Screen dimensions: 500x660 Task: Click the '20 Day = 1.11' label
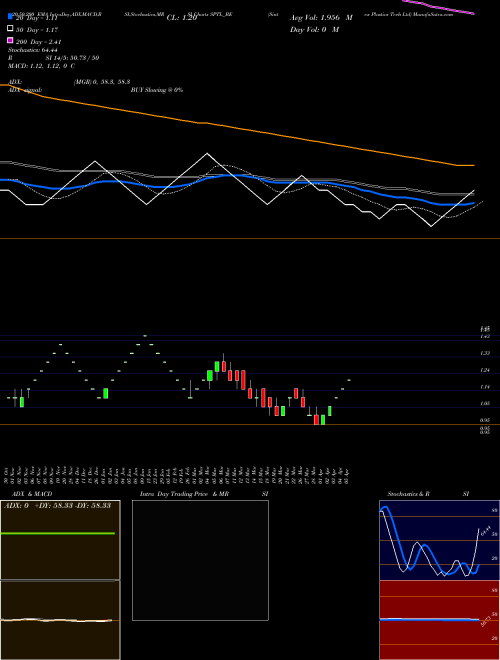[36, 18]
